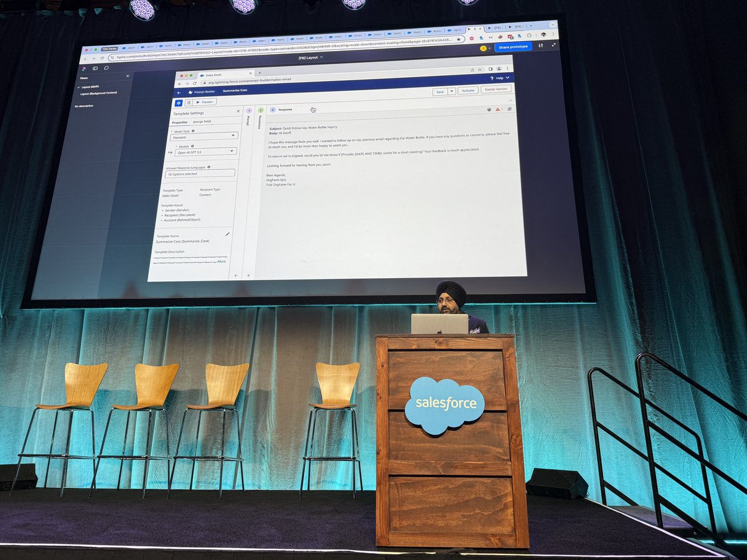Click plus icon under Prompt column
Image resolution: width=747 pixels, height=560 pixels.
[x=235, y=274]
